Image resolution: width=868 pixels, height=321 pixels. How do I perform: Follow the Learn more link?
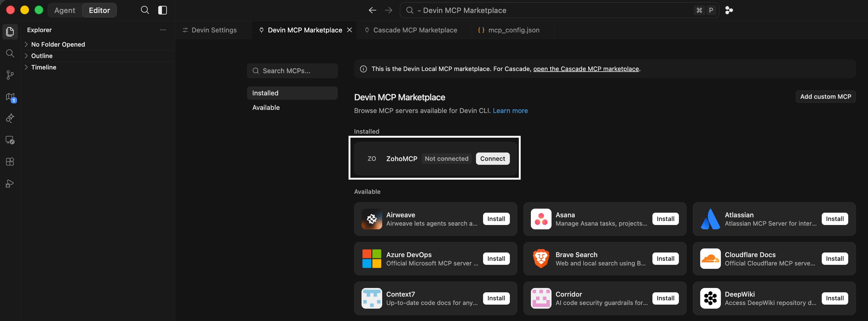(x=510, y=110)
